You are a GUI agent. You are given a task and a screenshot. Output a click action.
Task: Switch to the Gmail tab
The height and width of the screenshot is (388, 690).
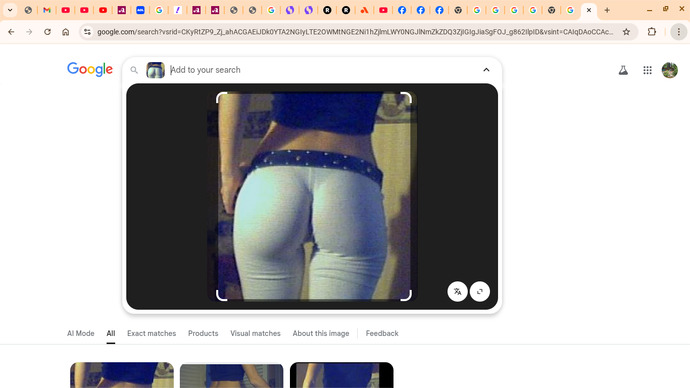pos(47,10)
